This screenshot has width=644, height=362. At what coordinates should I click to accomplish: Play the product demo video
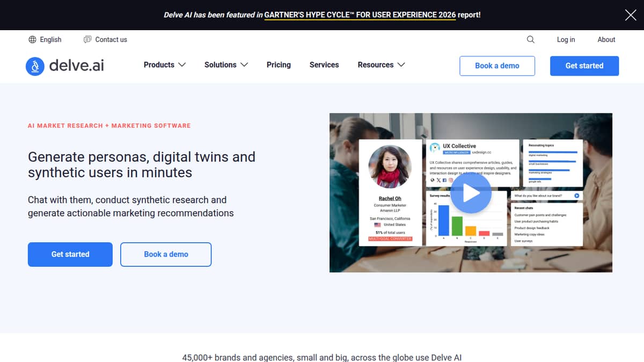[471, 193]
